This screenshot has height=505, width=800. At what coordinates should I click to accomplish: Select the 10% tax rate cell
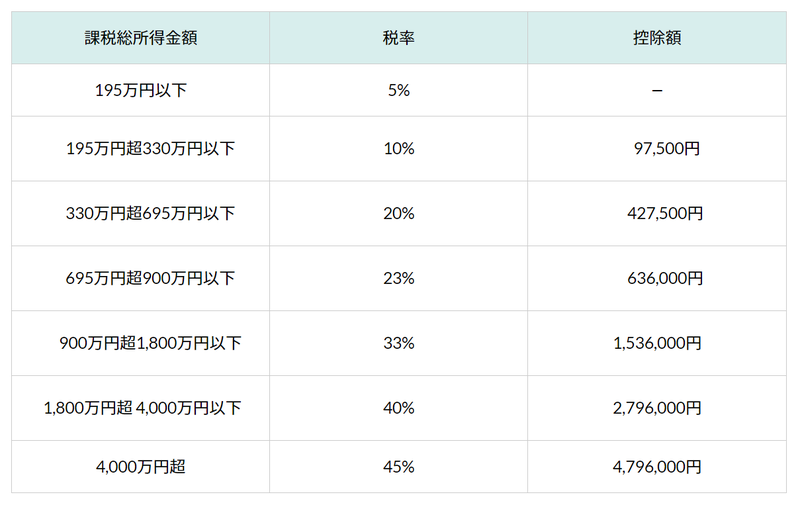[x=398, y=148]
